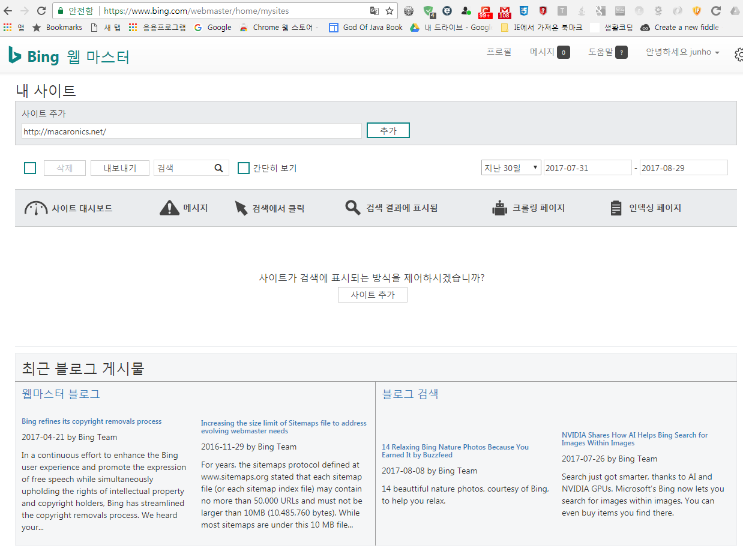Open the 생활코딩 bookmark
The width and height of the screenshot is (743, 560).
[612, 27]
